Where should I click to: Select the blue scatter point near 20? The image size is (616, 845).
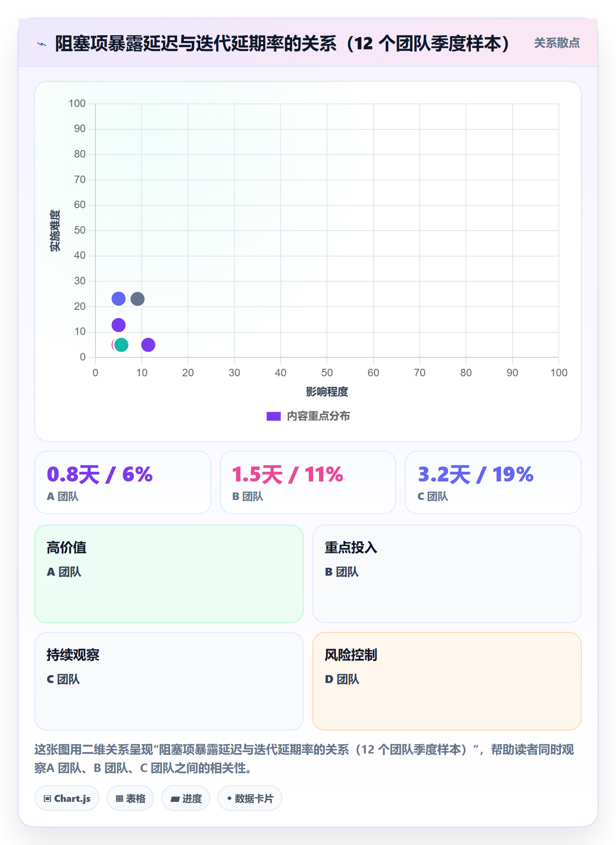(118, 299)
